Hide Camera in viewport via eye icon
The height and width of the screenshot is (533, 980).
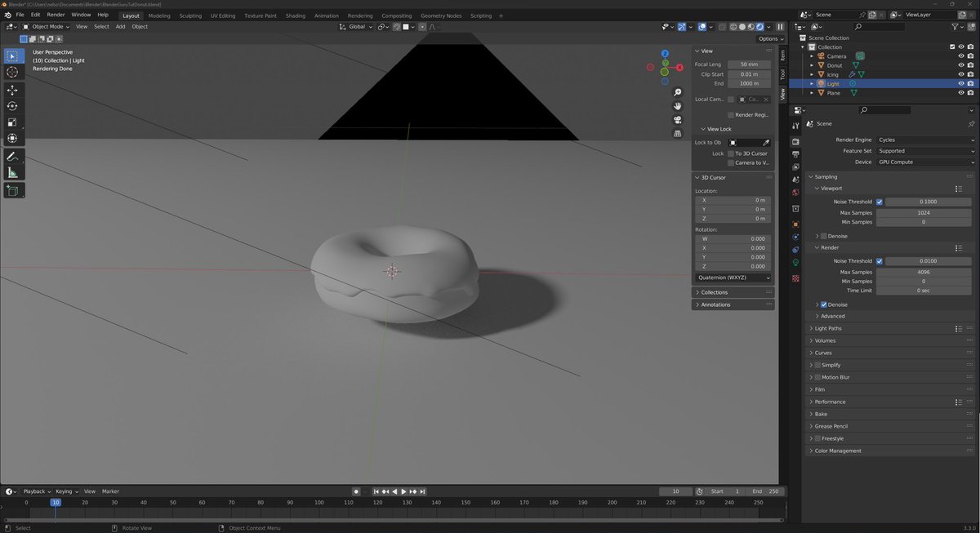point(961,56)
